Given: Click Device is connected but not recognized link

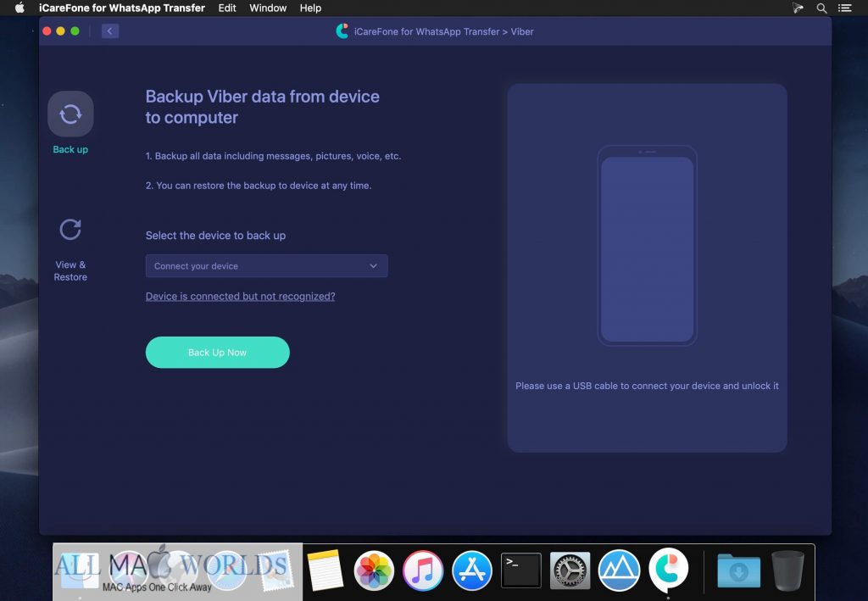Looking at the screenshot, I should (x=240, y=296).
